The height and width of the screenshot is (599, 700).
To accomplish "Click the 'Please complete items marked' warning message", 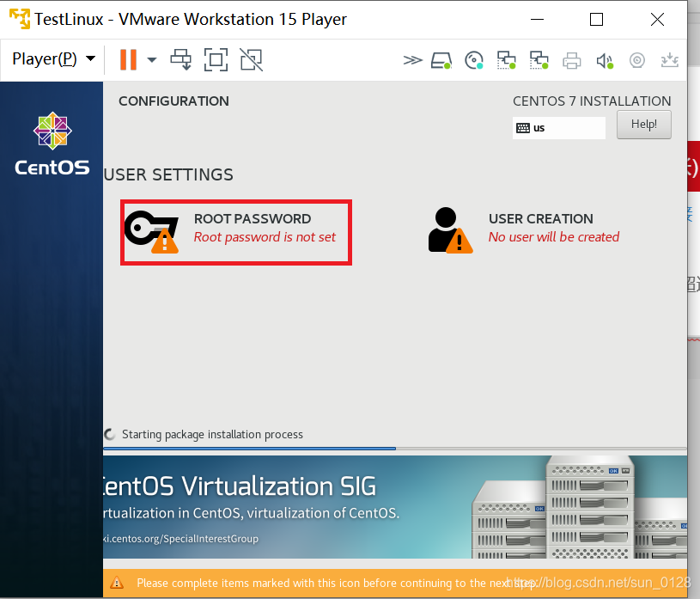I will 336,583.
